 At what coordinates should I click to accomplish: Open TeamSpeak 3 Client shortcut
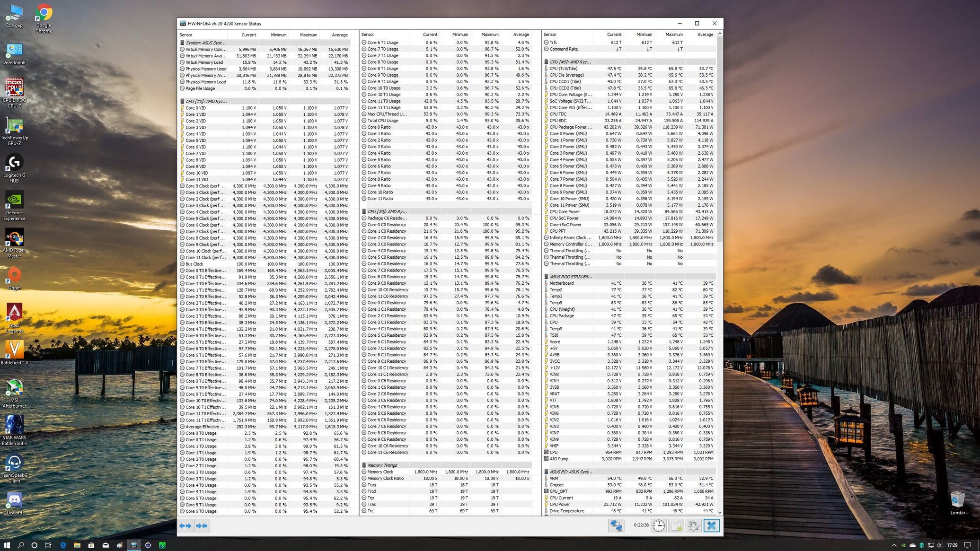pos(14,468)
